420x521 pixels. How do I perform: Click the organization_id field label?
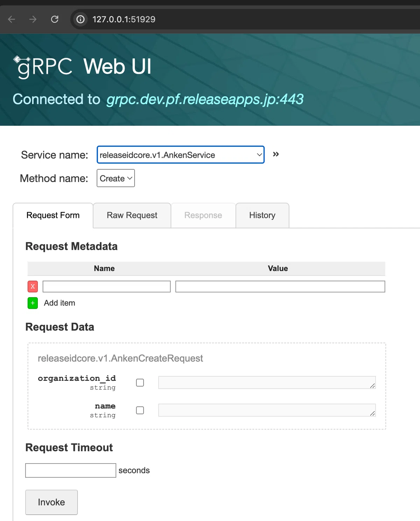(x=77, y=378)
